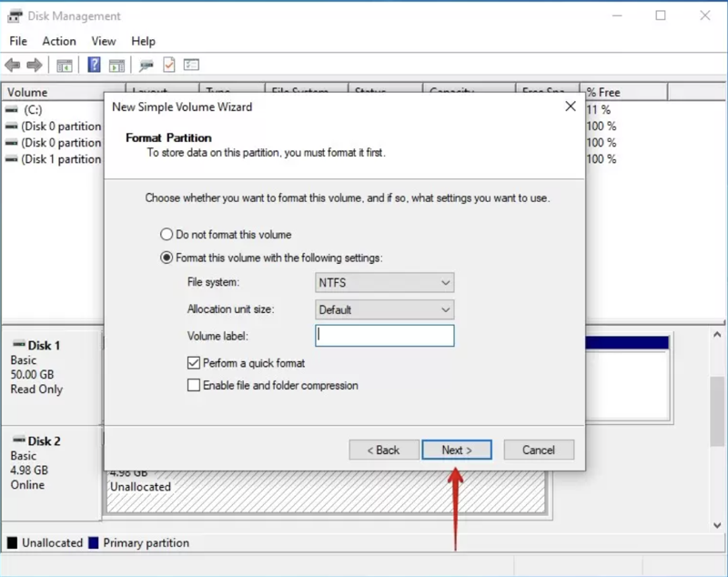Go back with the Back button
This screenshot has height=577, width=728.
(383, 450)
